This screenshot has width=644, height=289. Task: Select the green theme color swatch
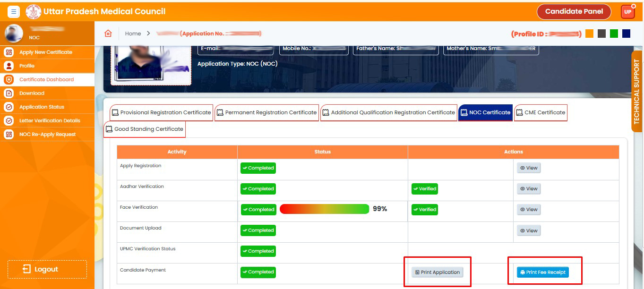pos(614,34)
